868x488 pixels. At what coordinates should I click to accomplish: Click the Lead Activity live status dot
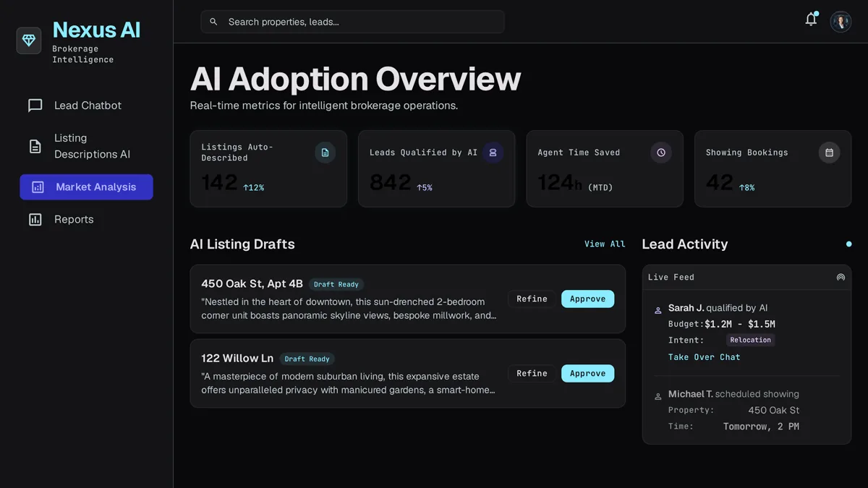pyautogui.click(x=848, y=244)
